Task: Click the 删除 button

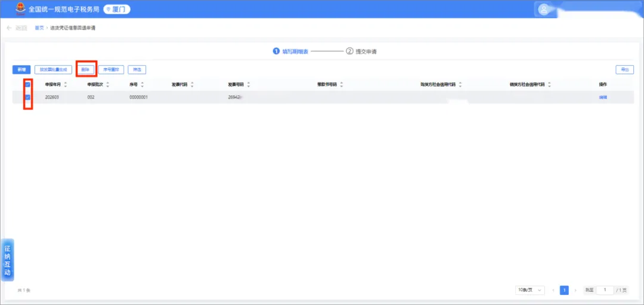Action: click(x=85, y=70)
